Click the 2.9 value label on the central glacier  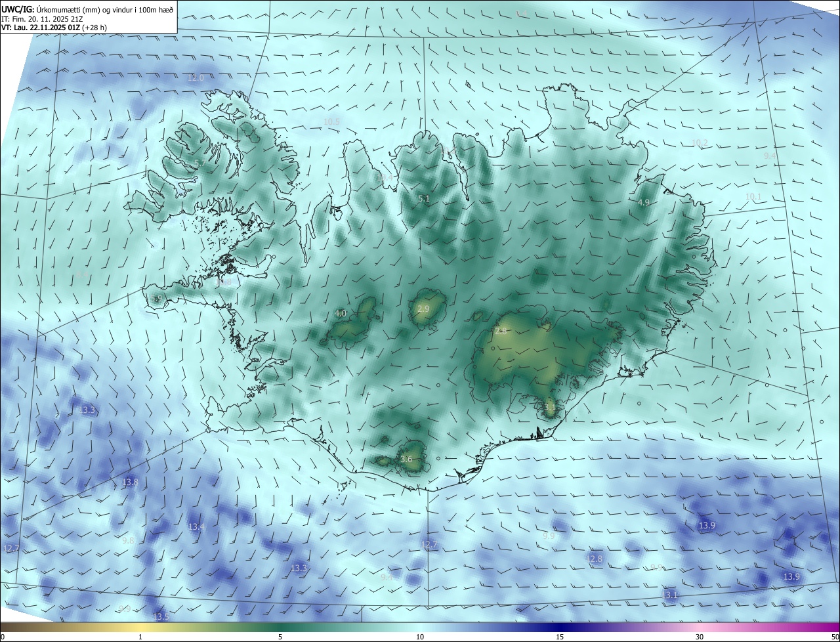[423, 309]
